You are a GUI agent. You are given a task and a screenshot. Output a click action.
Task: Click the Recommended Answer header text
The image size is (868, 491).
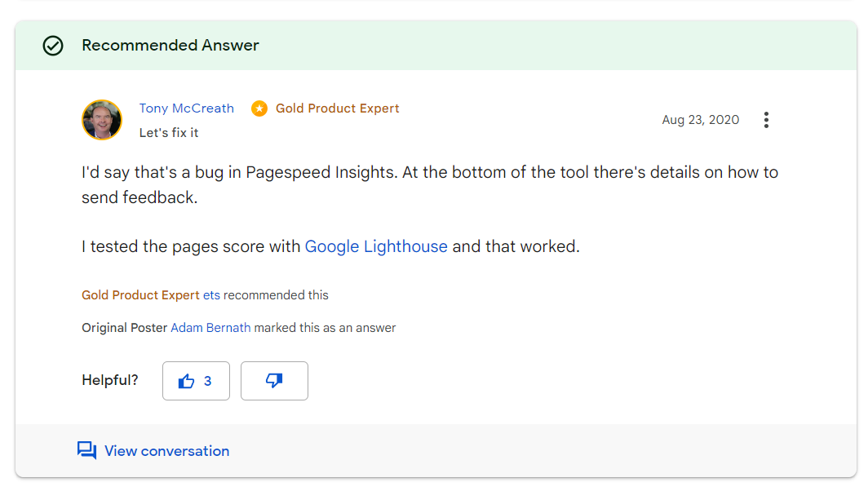(x=170, y=46)
